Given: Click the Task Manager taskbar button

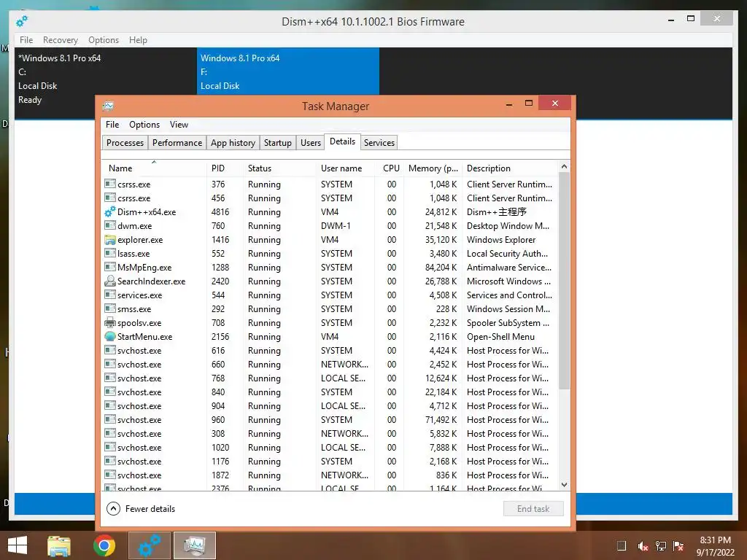Looking at the screenshot, I should pos(195,545).
